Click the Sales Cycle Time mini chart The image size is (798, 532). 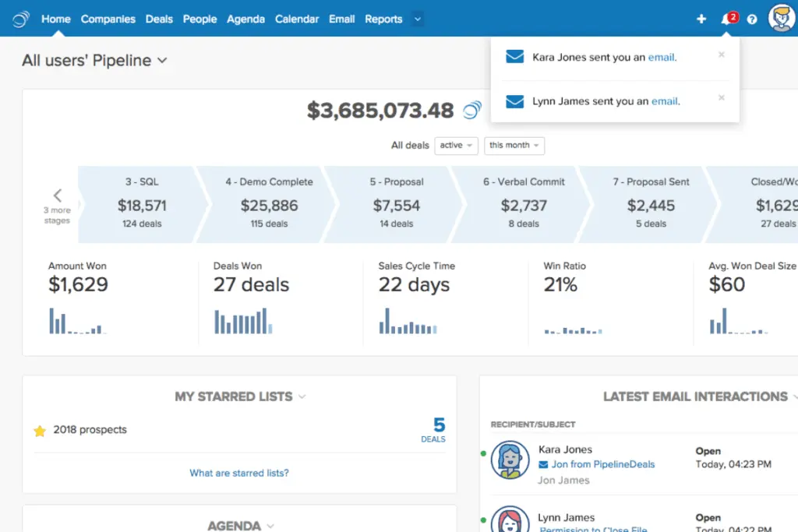click(x=408, y=321)
